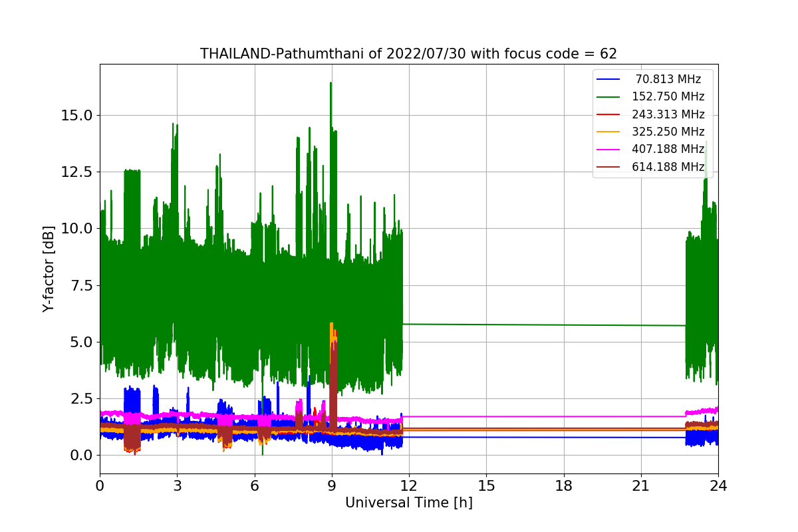Click the 7.5 y-axis tick label
798x532 pixels.
(x=81, y=285)
